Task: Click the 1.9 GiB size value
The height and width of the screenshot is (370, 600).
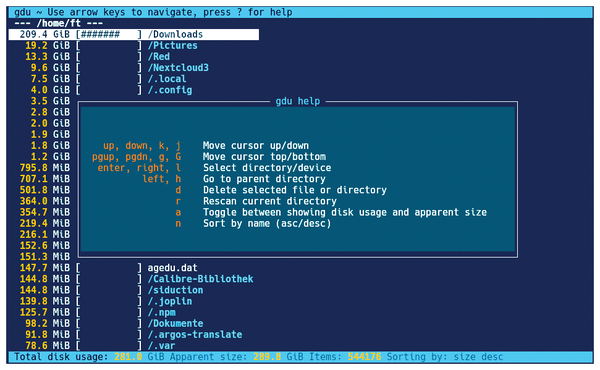Action: pos(51,134)
